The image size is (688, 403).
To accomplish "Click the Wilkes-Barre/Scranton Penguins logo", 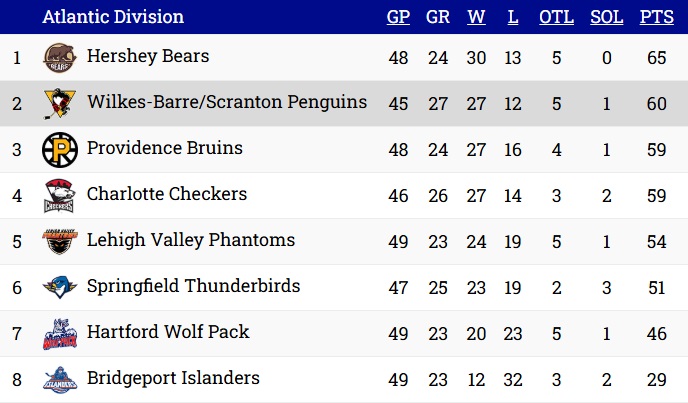I will click(60, 104).
